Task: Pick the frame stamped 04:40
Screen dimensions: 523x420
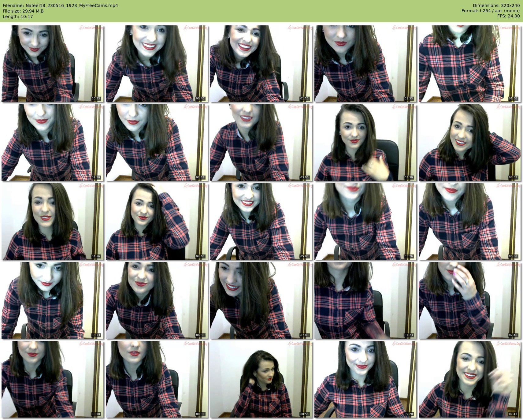Action: pos(157,221)
